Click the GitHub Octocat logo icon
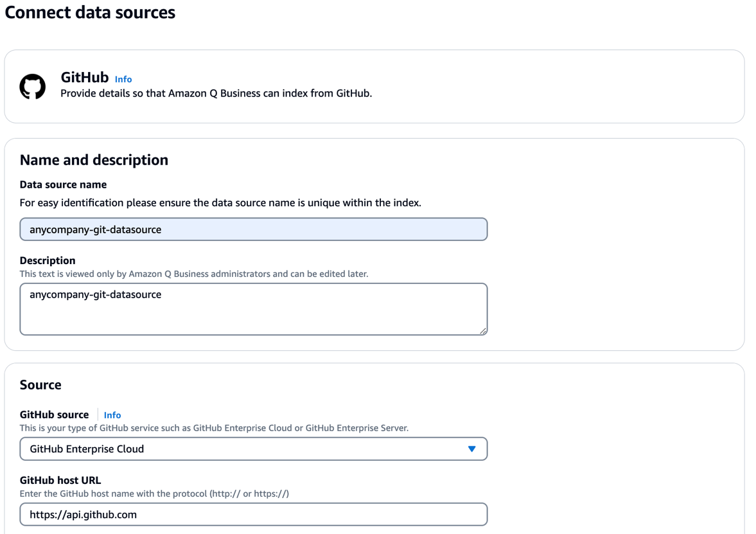 tap(32, 86)
